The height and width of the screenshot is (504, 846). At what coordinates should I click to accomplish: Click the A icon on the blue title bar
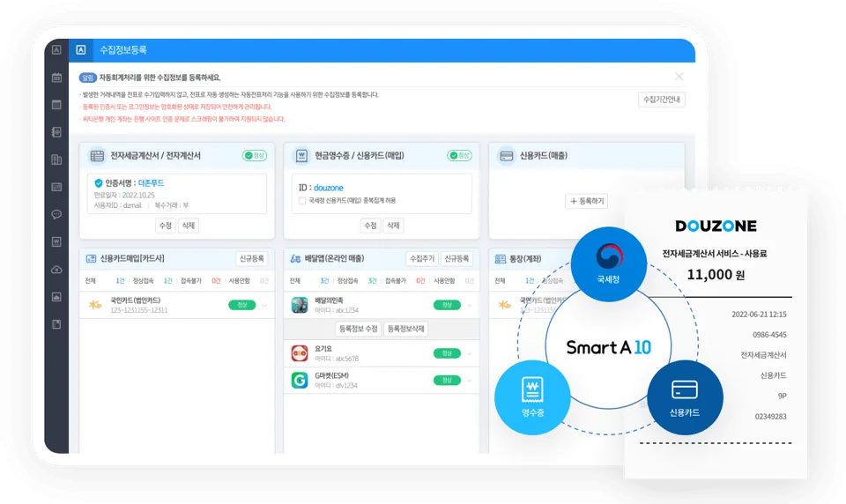click(x=81, y=49)
